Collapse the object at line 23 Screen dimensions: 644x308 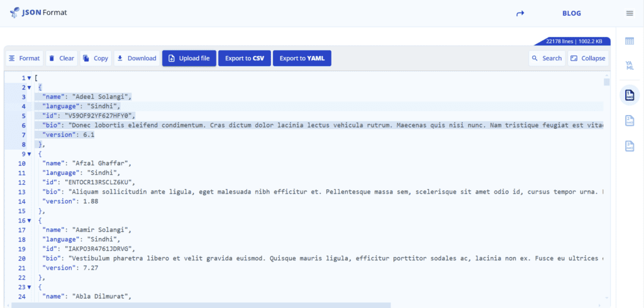pyautogui.click(x=29, y=287)
